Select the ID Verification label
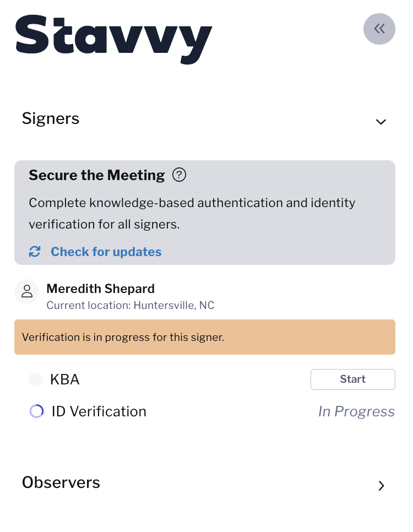This screenshot has height=532, width=413. click(99, 411)
